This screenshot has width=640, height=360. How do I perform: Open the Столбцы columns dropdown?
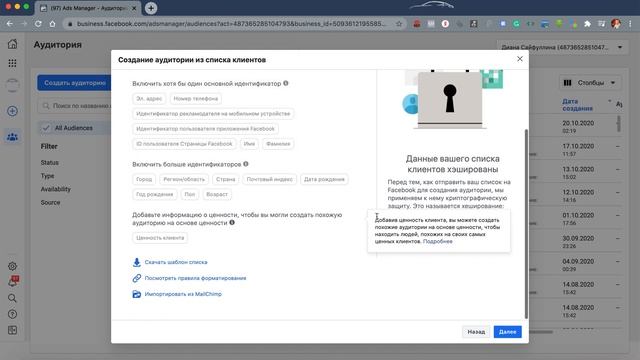click(590, 83)
